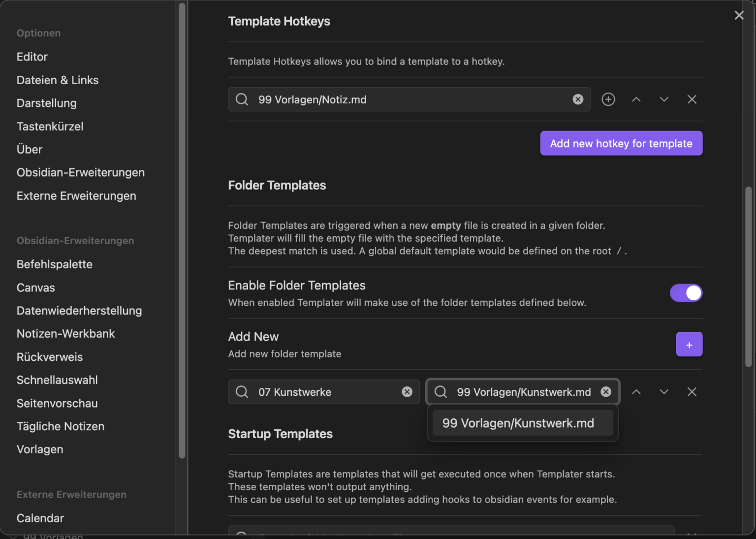Open Dateien & Links settings
Viewport: 756px width, 539px height.
click(58, 80)
